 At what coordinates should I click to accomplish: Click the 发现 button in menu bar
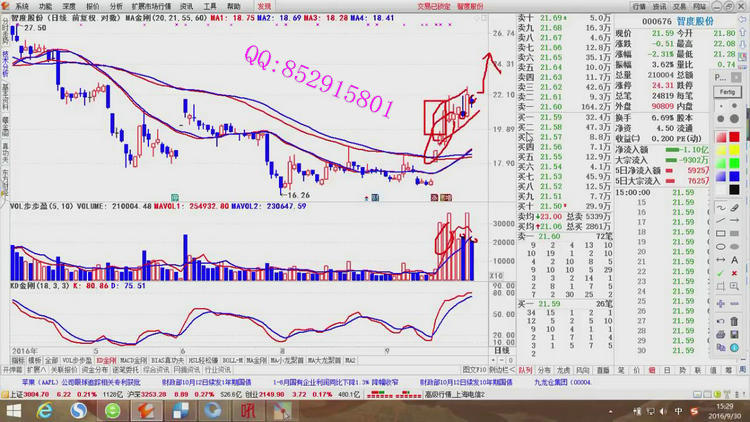click(264, 6)
